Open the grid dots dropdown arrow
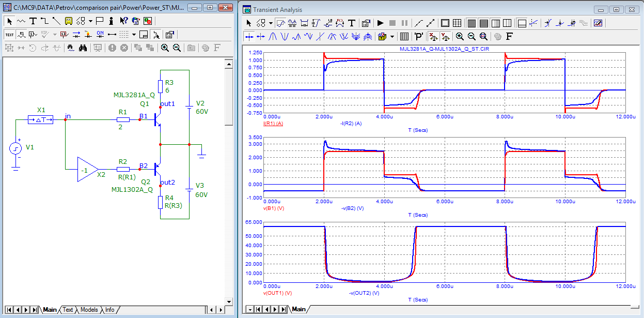This screenshot has height=318, width=644. [134, 35]
